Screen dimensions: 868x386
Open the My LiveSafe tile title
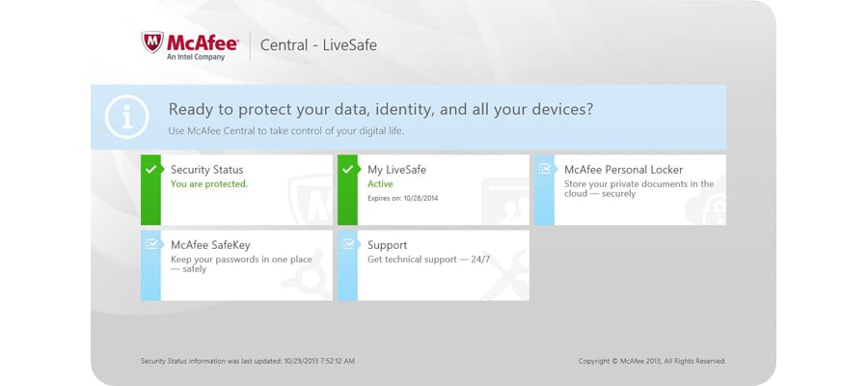(x=396, y=170)
